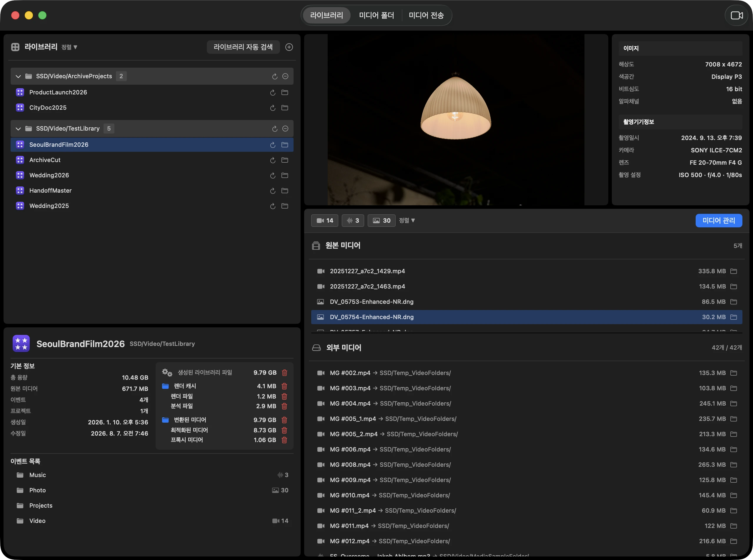Screen dimensions: 753x560
Task: Refresh the SeoulBrandFilm2026 library
Action: pyautogui.click(x=273, y=145)
